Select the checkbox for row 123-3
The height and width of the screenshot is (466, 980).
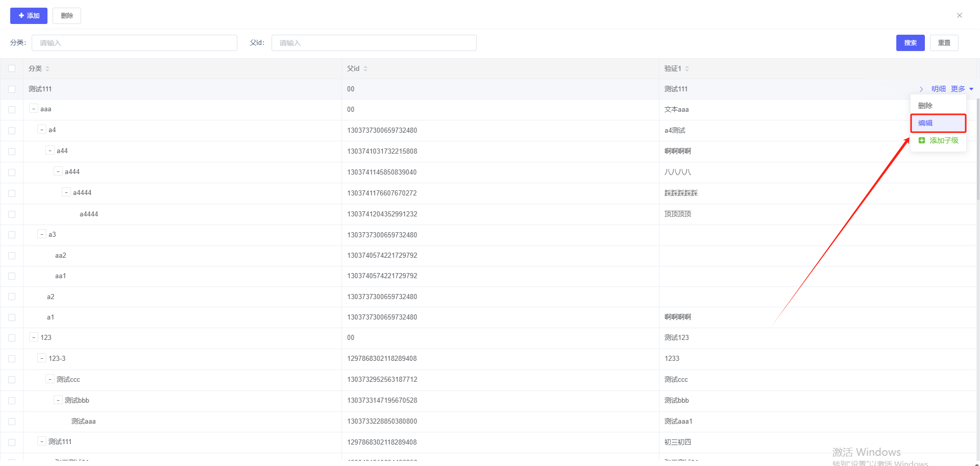tap(12, 359)
